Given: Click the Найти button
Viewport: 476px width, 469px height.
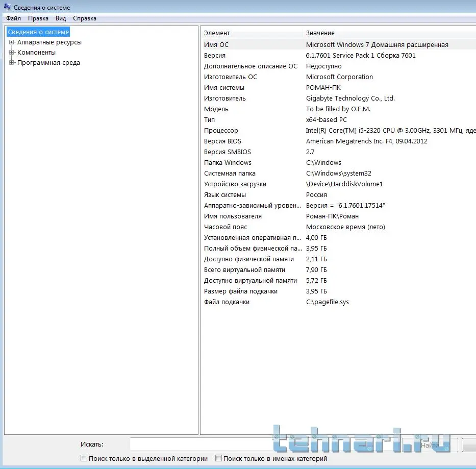Looking at the screenshot, I should [430, 446].
